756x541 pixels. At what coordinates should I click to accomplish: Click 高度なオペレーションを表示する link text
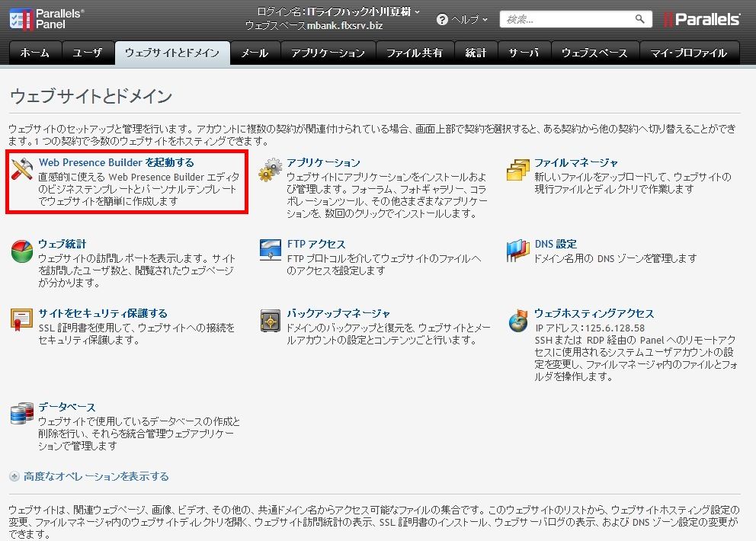(97, 476)
